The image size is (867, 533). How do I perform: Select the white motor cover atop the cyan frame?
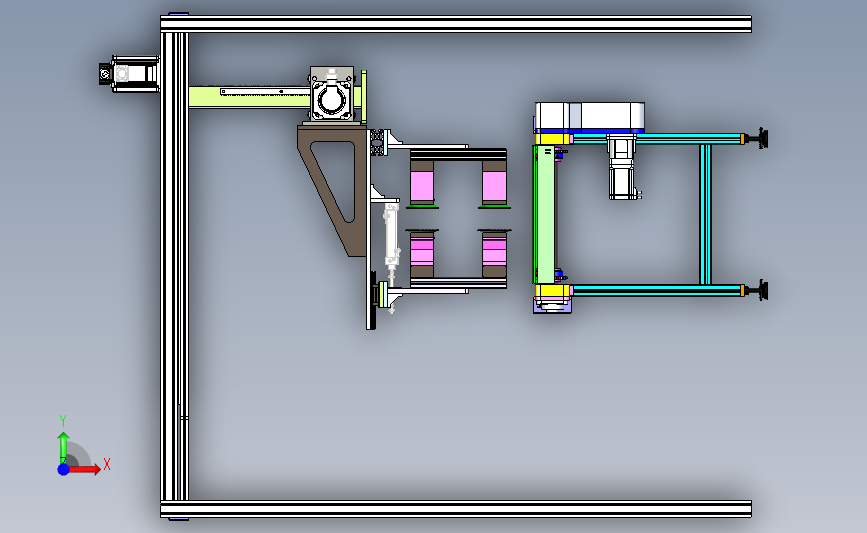point(590,116)
